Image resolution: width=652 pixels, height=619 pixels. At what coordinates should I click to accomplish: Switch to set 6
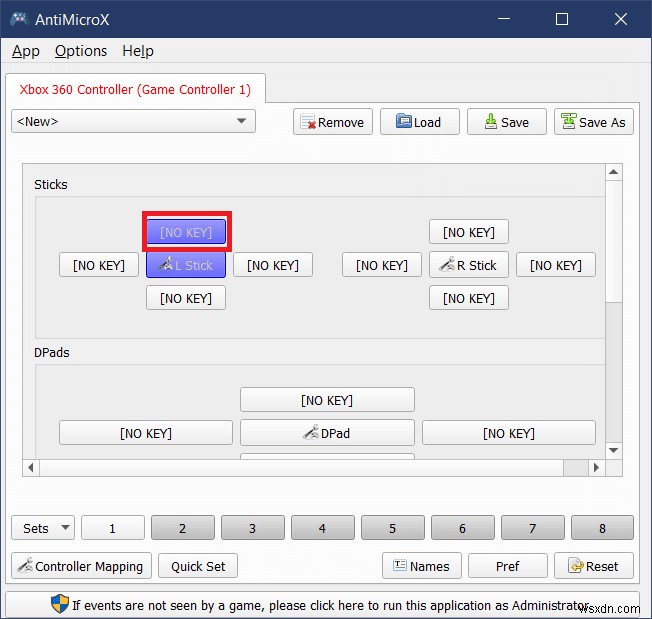[463, 528]
